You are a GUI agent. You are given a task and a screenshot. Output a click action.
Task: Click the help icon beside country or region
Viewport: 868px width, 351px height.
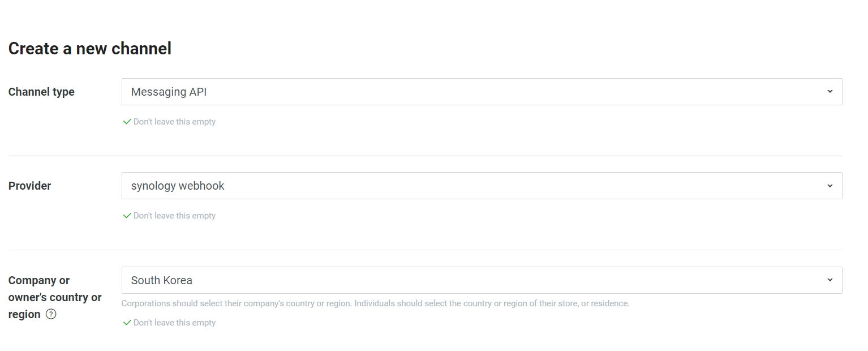coord(51,314)
